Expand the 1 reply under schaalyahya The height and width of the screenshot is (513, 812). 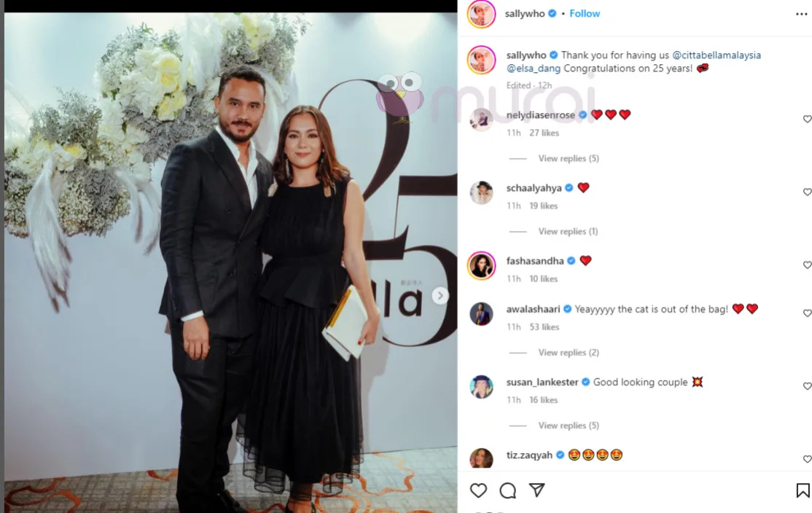click(x=568, y=232)
